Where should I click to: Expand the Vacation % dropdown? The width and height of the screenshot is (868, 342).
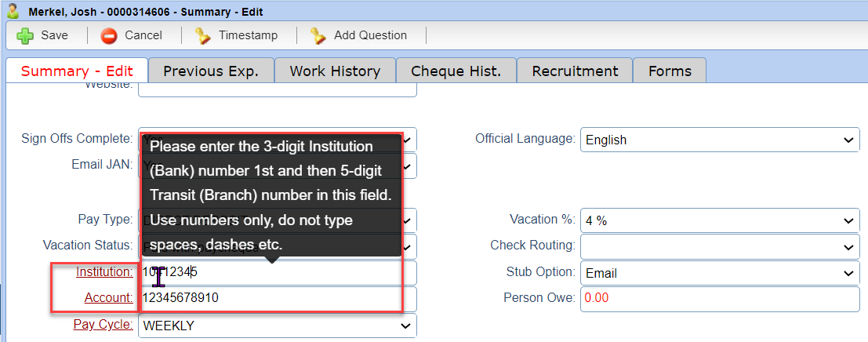720,220
